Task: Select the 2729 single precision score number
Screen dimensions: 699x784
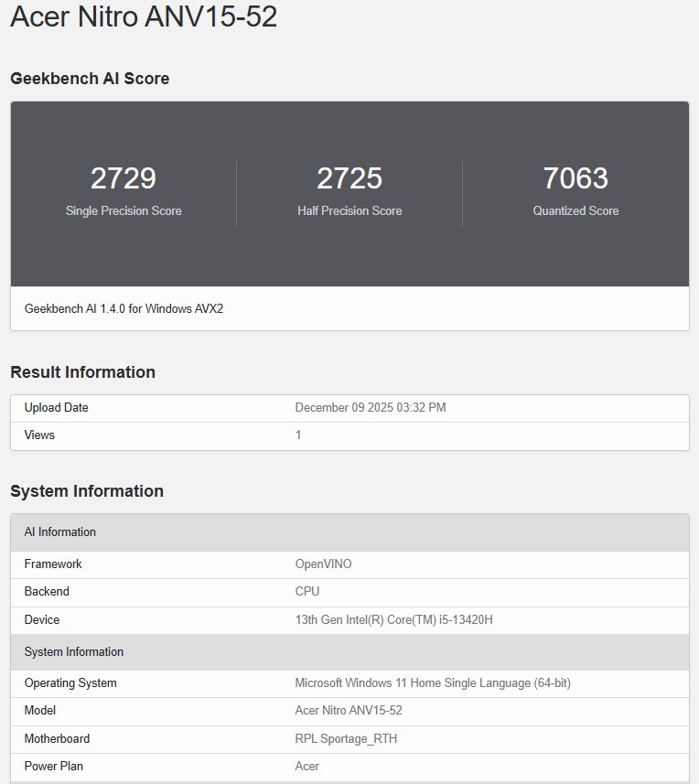Action: (124, 178)
